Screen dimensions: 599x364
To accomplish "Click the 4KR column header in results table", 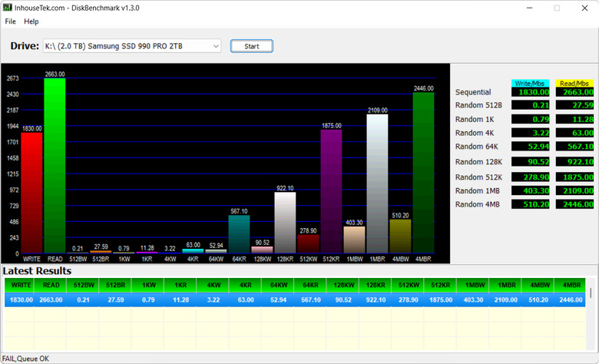I will click(x=246, y=285).
